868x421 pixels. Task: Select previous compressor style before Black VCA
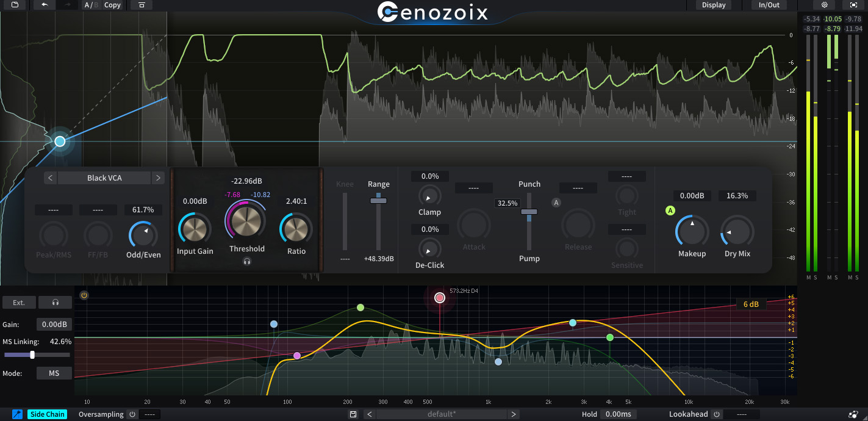[x=51, y=178]
